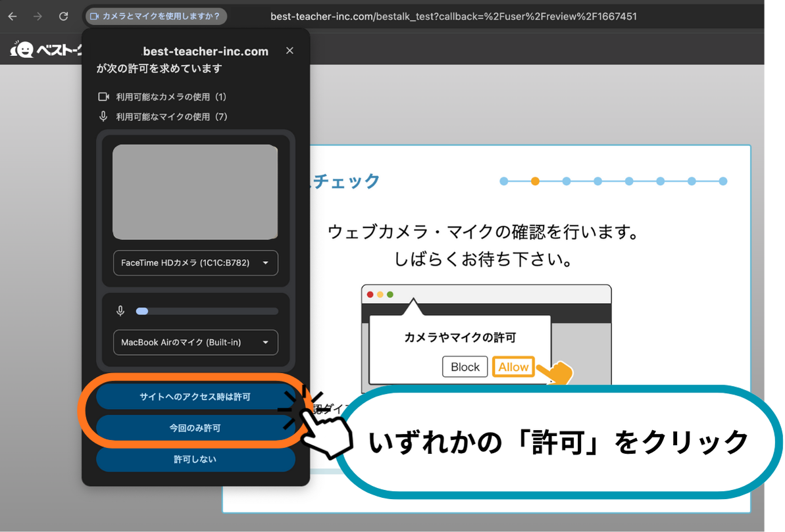Click the Block button in illustration

pyautogui.click(x=465, y=367)
